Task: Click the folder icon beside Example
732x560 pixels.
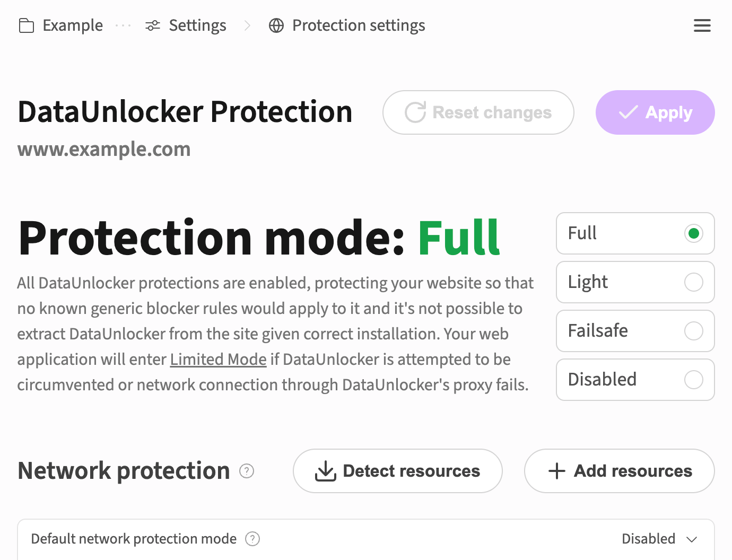Action: coord(27,25)
